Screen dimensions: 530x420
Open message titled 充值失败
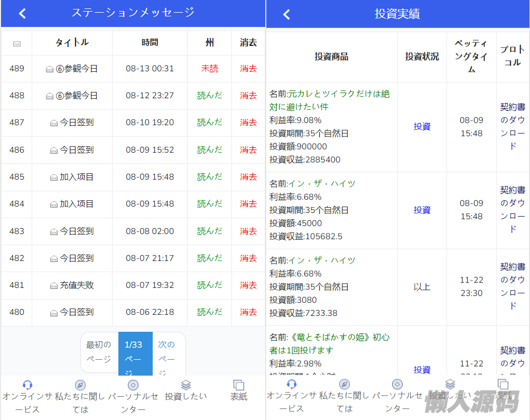tap(77, 285)
